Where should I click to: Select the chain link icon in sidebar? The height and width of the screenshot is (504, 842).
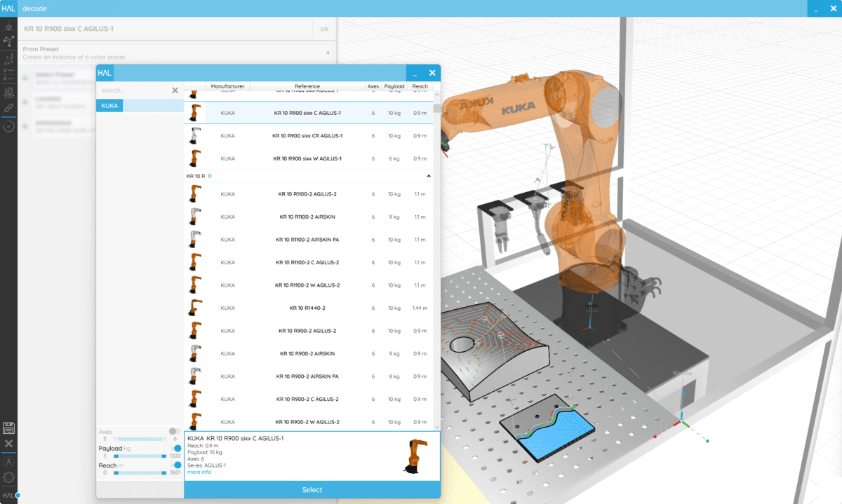click(8, 109)
